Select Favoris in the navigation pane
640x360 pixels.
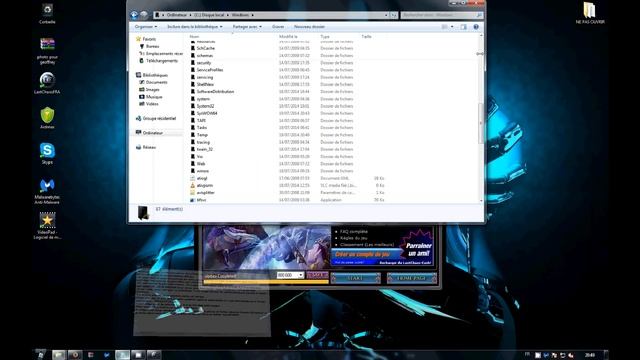(149, 39)
